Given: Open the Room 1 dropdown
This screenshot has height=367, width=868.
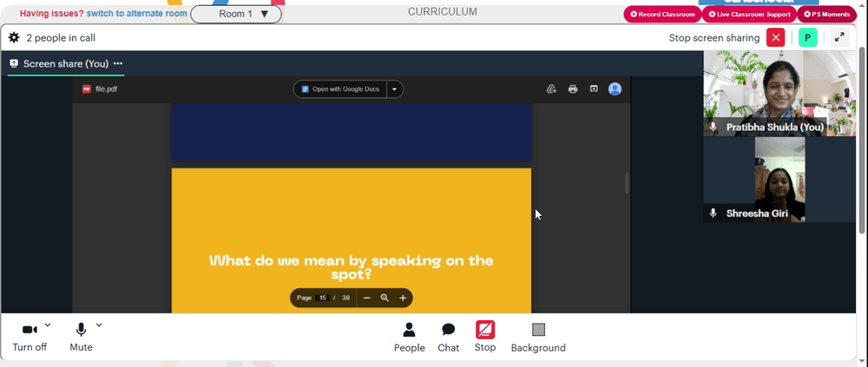Looking at the screenshot, I should click(x=236, y=14).
